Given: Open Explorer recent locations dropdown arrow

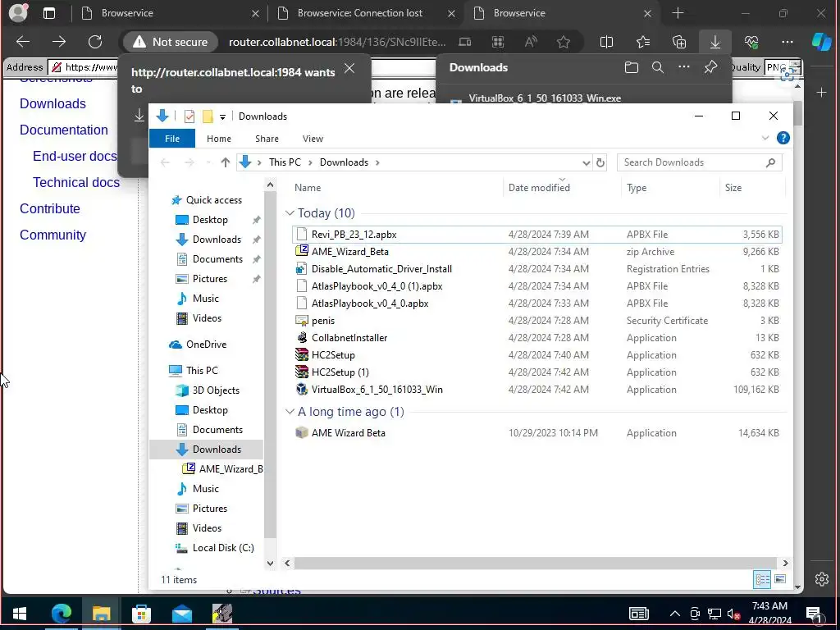Looking at the screenshot, I should (208, 162).
